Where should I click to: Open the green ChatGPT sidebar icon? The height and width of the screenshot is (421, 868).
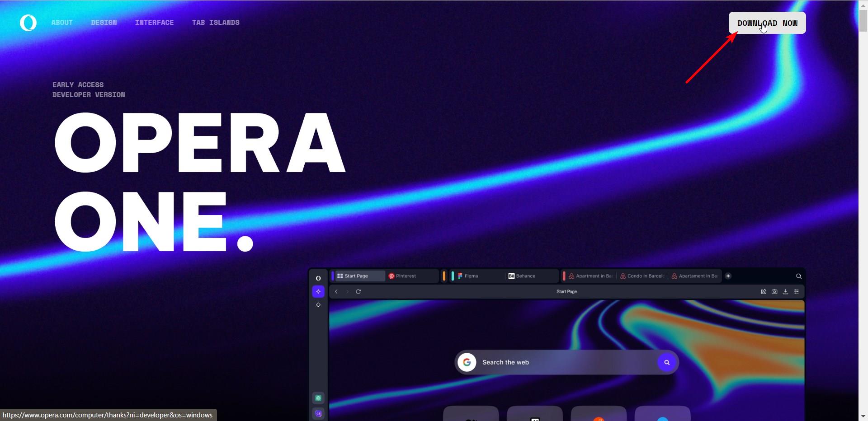(x=318, y=398)
